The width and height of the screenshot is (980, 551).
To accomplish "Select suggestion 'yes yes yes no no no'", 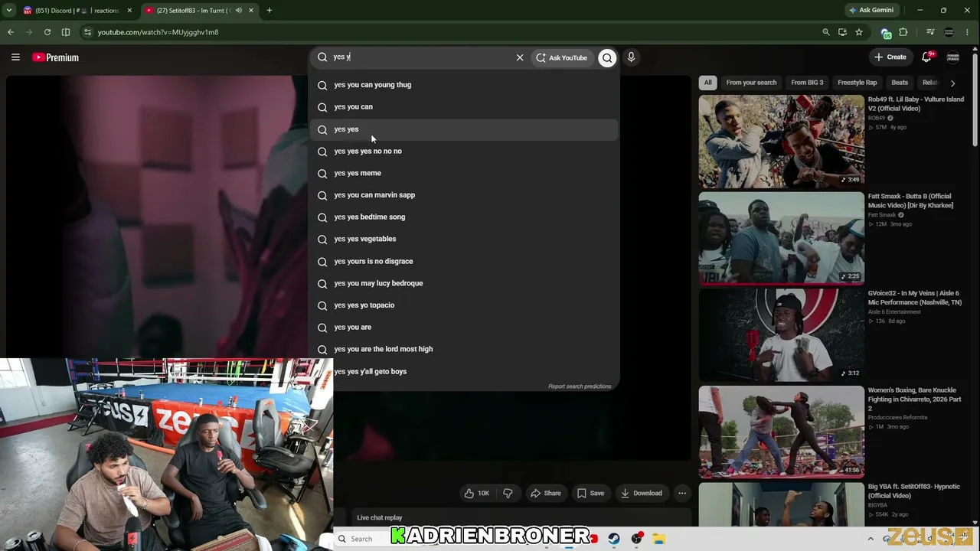I will click(x=464, y=151).
